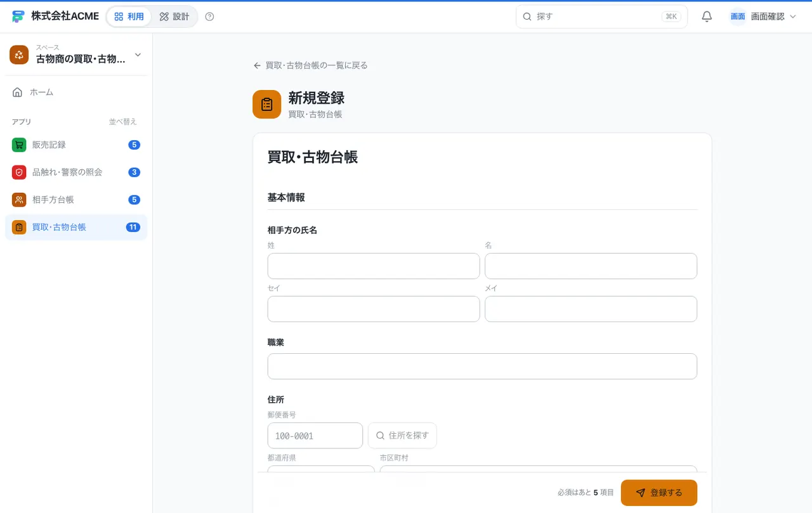Open notifications bell icon
Viewport: 812px width, 513px height.
[707, 16]
